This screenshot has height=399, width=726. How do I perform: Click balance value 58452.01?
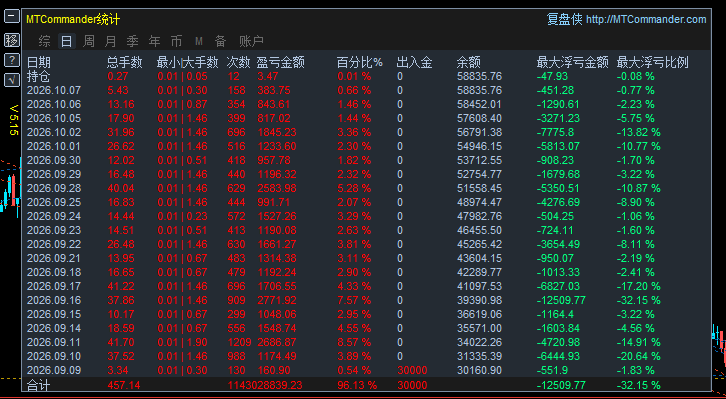(479, 104)
